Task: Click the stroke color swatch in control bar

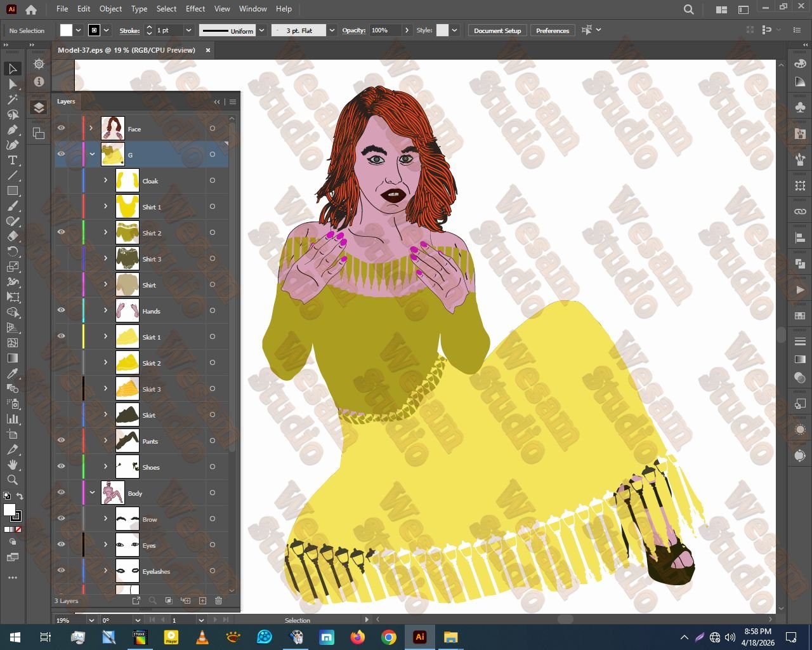Action: coord(95,30)
